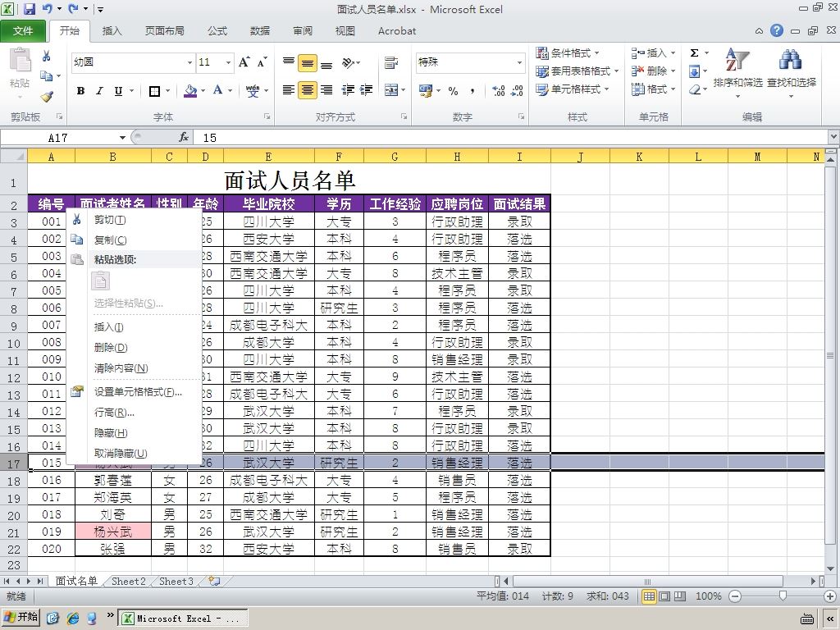Click the column H header
This screenshot has width=840, height=630.
pos(457,157)
